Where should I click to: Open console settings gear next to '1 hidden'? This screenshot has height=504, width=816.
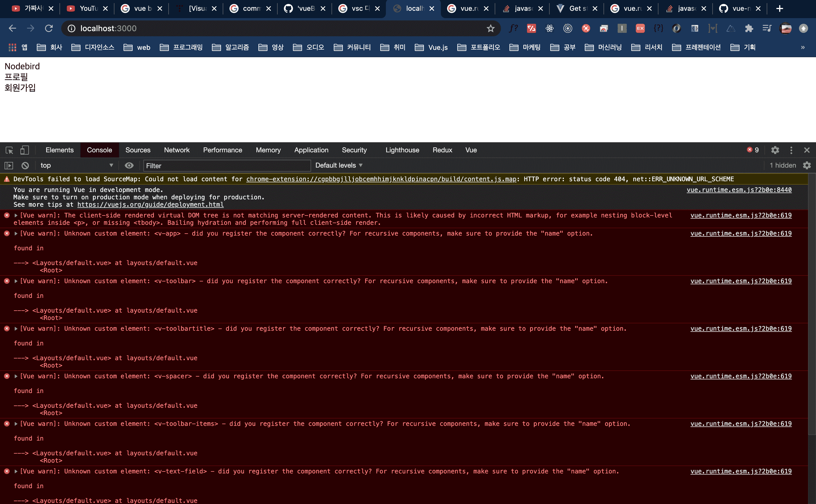(x=807, y=165)
